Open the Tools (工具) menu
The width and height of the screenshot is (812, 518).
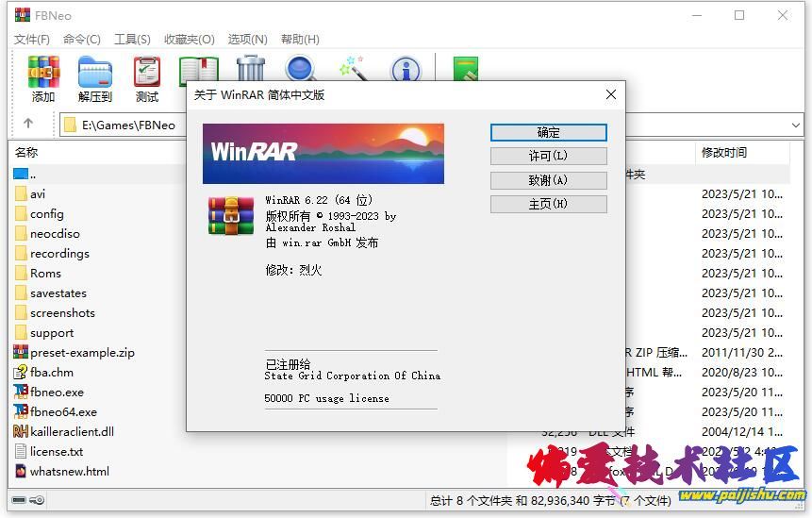coord(132,40)
